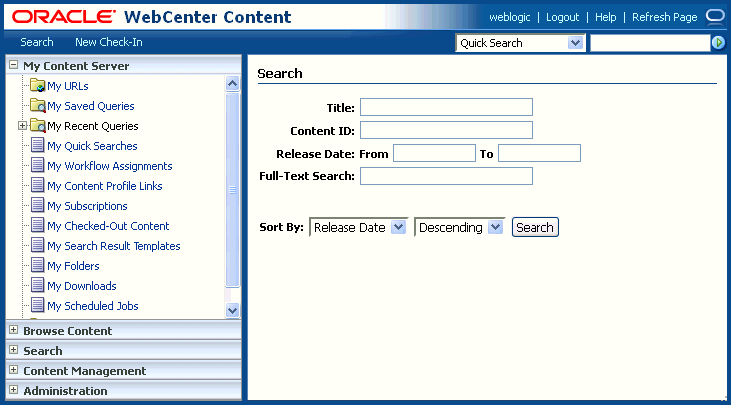Viewport: 731px width, 405px height.
Task: Open the Search menu in top bar
Action: tap(37, 42)
